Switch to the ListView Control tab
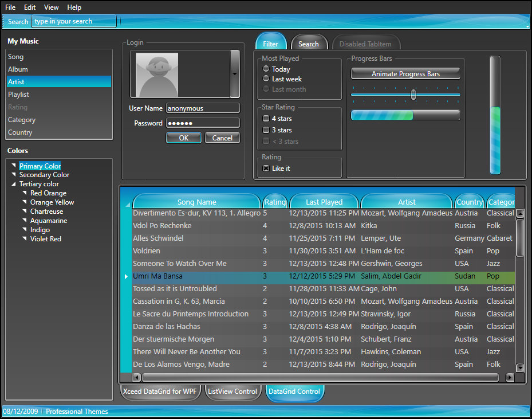 (232, 391)
